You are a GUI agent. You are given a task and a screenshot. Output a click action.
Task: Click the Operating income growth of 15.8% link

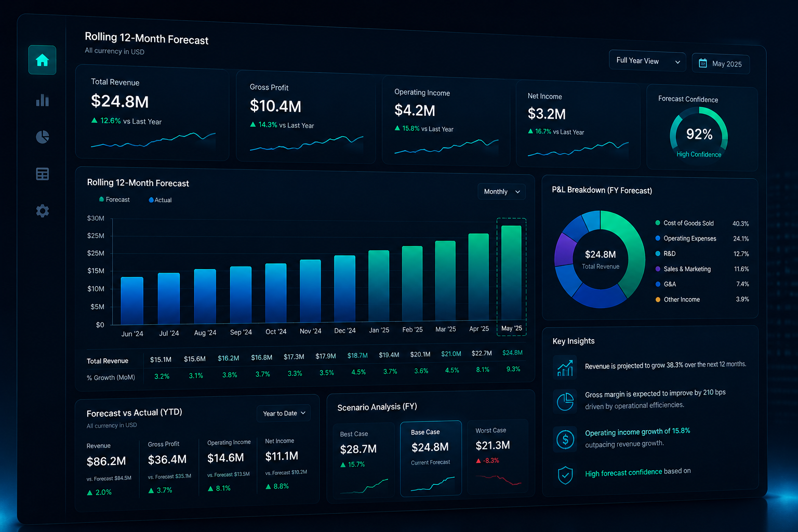point(637,432)
